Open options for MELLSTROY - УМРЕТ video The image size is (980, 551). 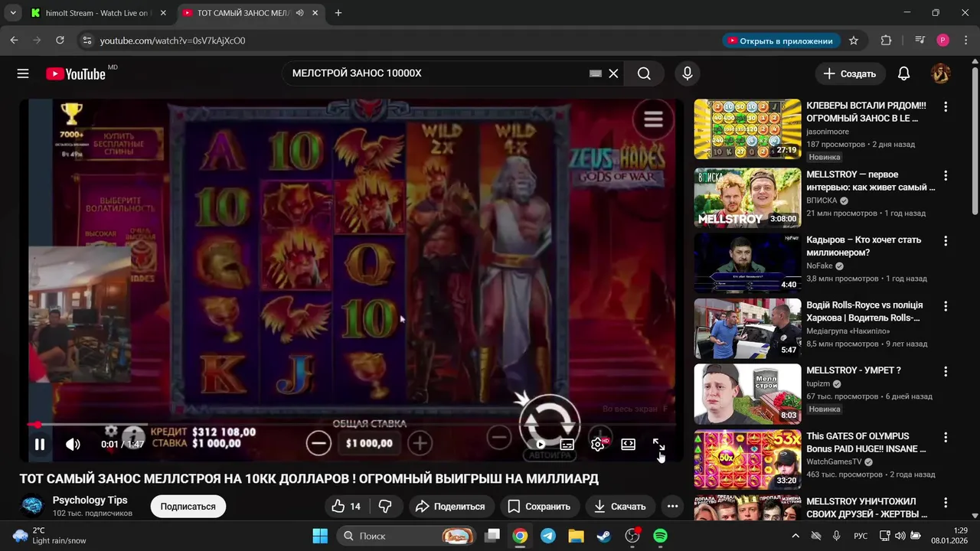coord(946,371)
